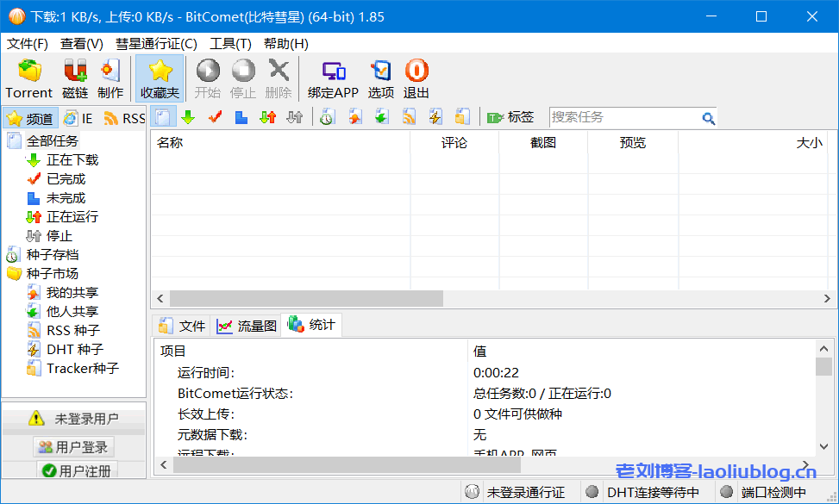Switch to the RSS sidebar tab
This screenshot has width=839, height=504.
point(125,118)
